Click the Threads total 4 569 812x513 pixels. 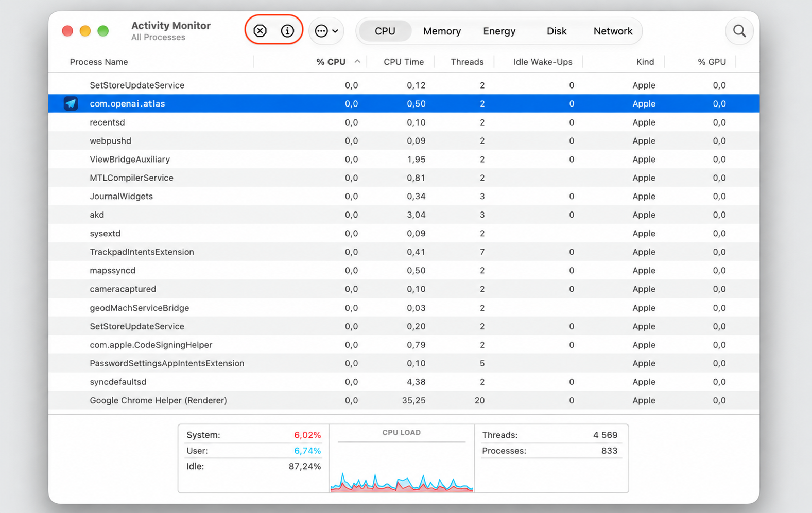point(605,435)
